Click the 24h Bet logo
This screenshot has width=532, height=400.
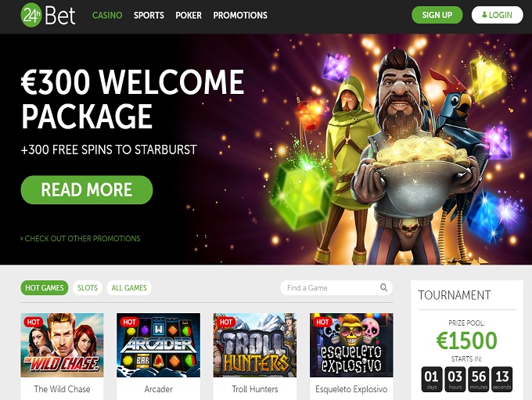coord(48,15)
